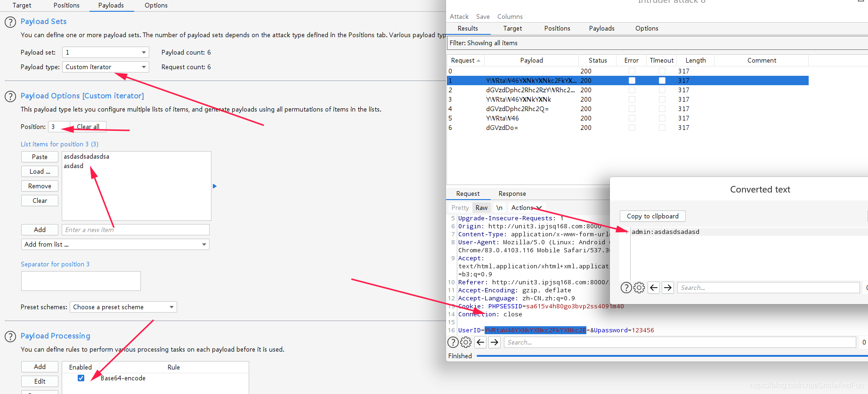Open settings gear in Converted text panel
Image resolution: width=868 pixels, height=394 pixels.
[639, 288]
